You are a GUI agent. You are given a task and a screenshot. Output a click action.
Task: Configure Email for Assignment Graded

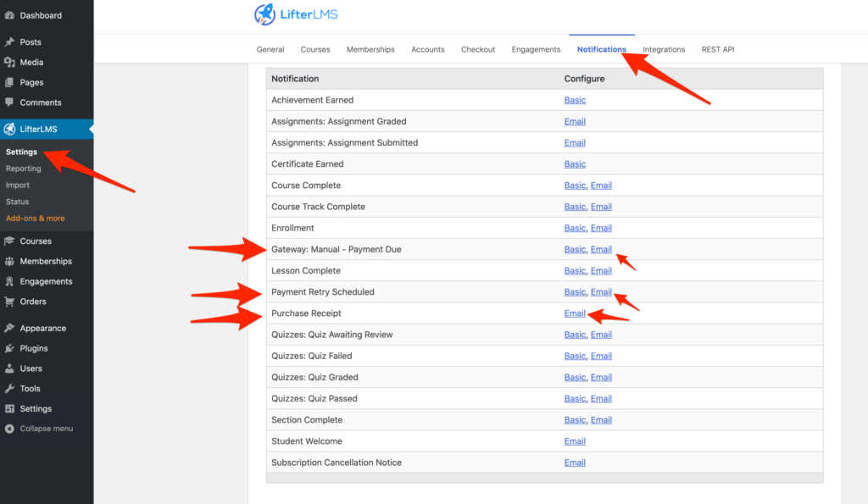pos(575,121)
